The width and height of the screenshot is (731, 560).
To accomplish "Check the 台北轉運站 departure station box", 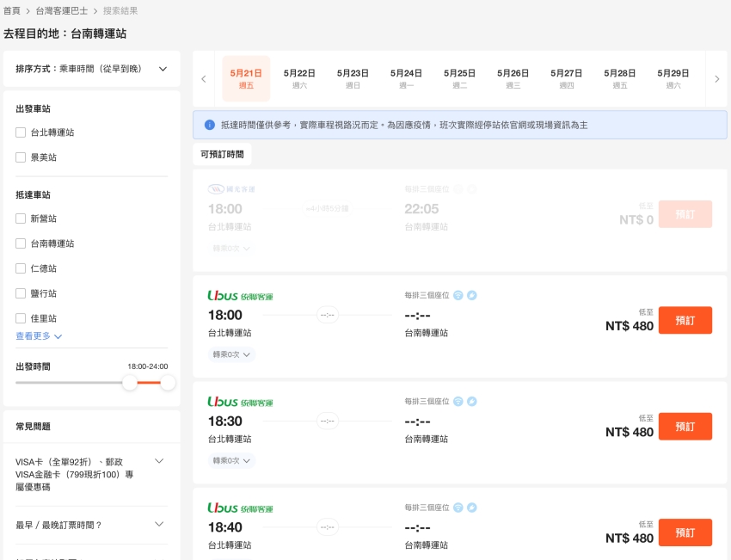I will coord(21,132).
